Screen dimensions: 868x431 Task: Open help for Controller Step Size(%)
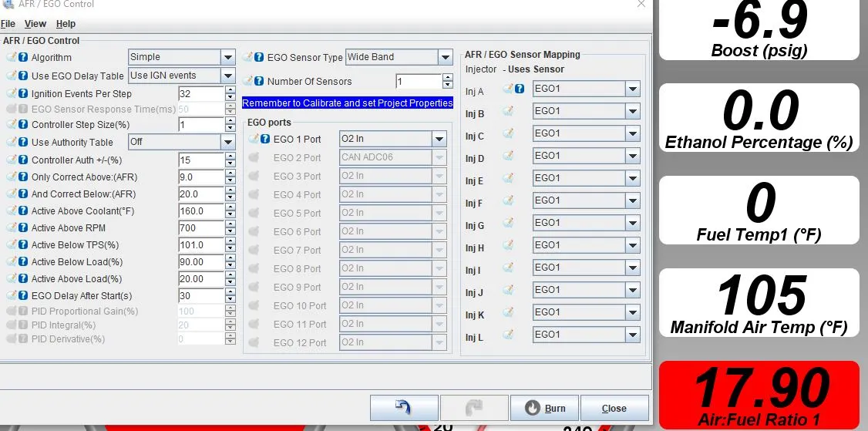coord(22,125)
